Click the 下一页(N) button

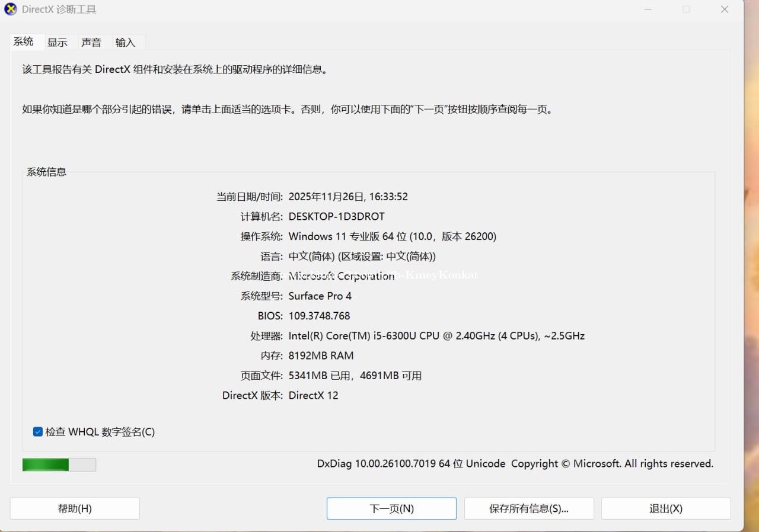[x=391, y=508]
